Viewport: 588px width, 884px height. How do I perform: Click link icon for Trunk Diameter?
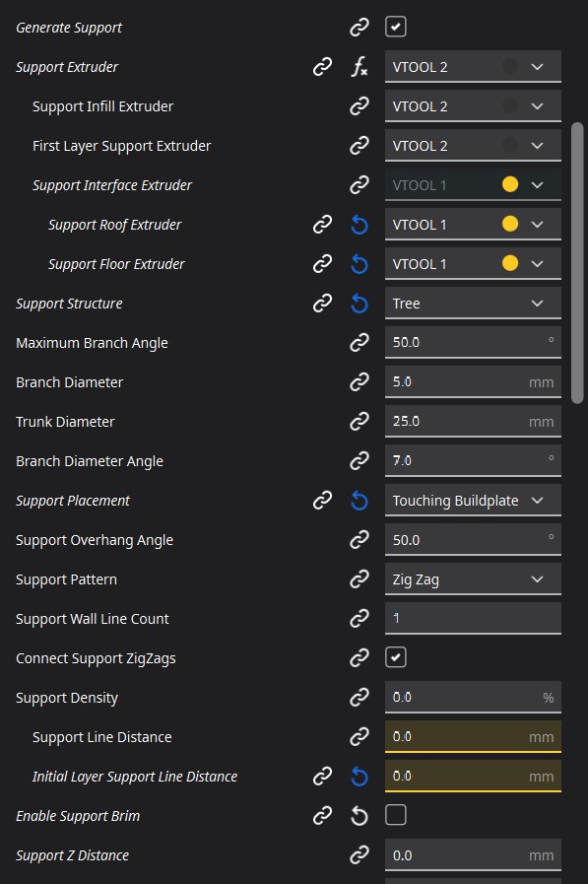tap(359, 421)
